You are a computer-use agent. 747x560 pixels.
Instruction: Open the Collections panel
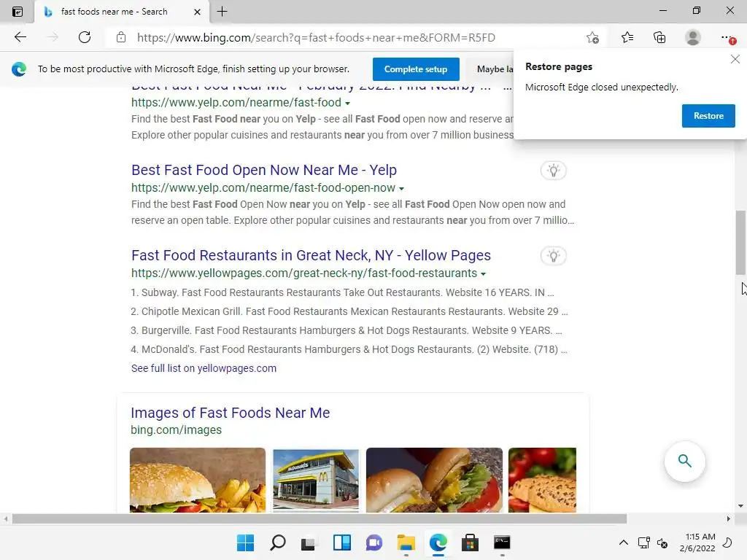(659, 37)
